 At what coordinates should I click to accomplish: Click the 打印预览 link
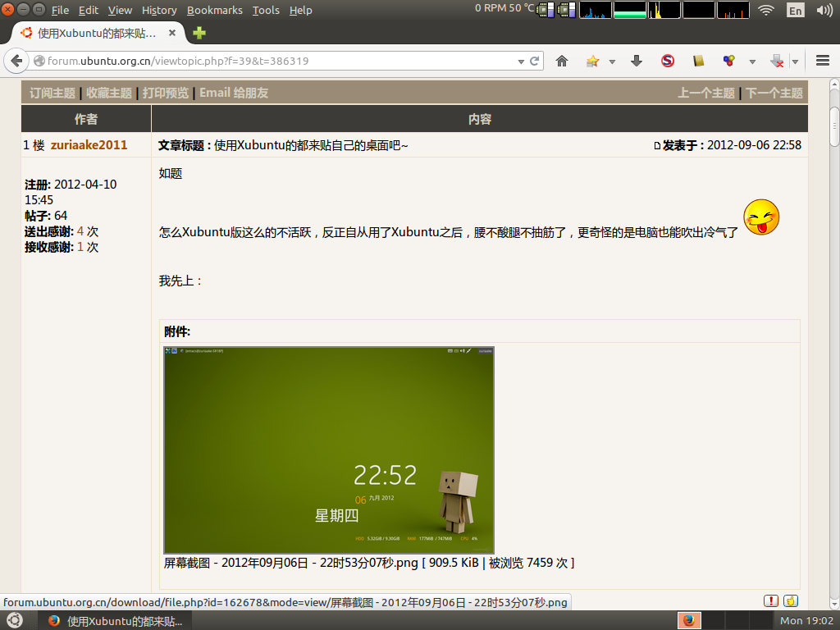click(x=166, y=93)
